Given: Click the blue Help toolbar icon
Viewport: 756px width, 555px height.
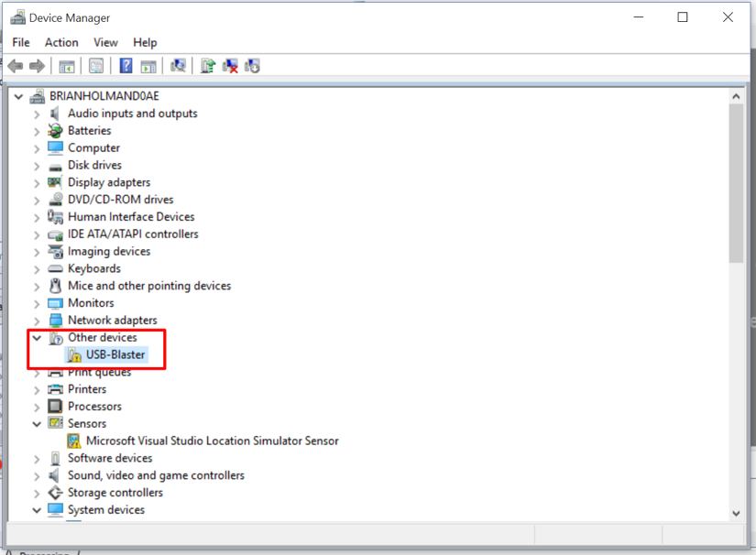Looking at the screenshot, I should [x=126, y=66].
